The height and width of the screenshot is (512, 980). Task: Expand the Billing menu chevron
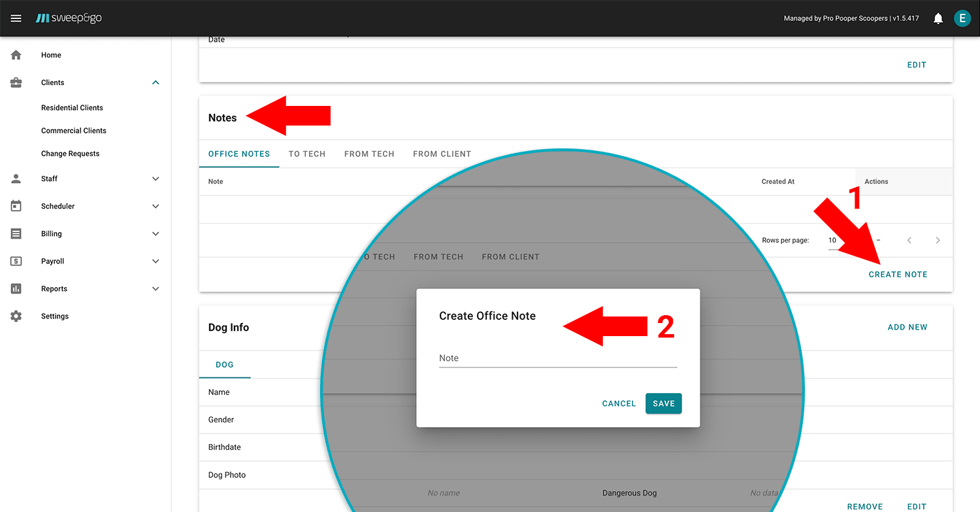[155, 233]
